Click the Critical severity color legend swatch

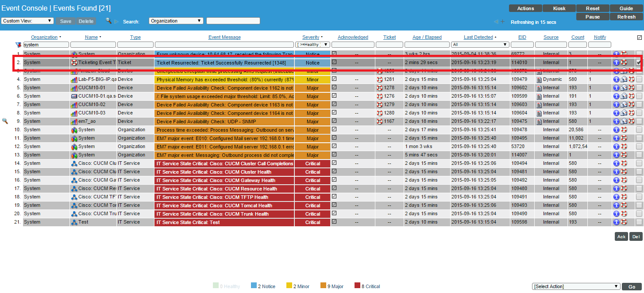357,286
